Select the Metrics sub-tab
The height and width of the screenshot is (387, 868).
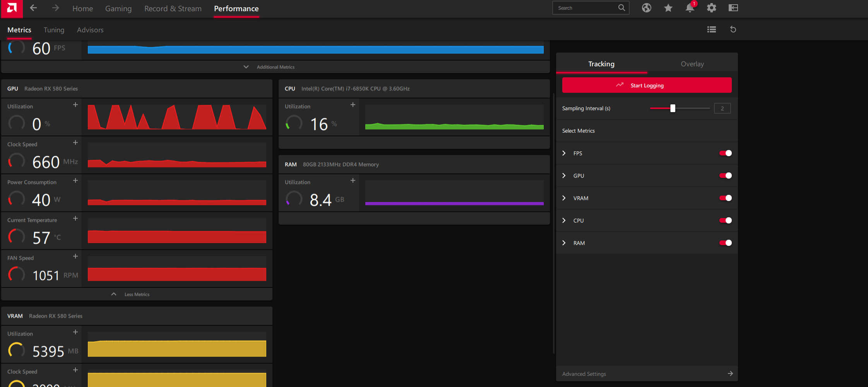(19, 30)
